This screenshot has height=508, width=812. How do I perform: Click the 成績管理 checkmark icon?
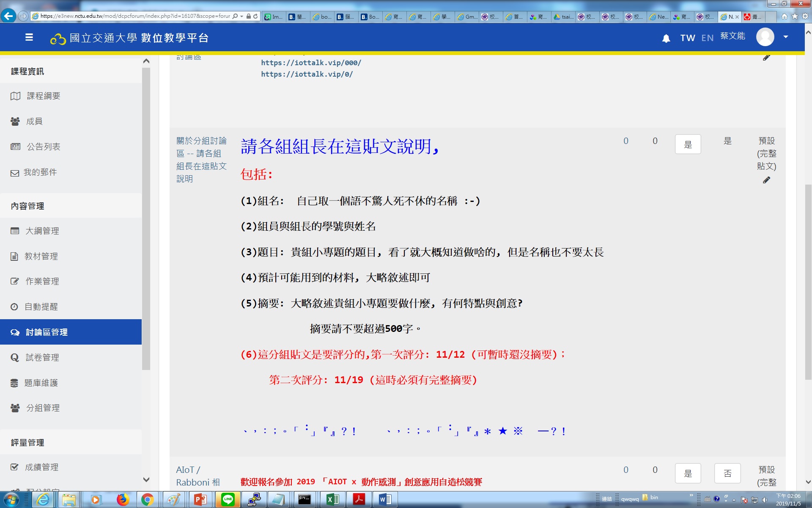[14, 467]
